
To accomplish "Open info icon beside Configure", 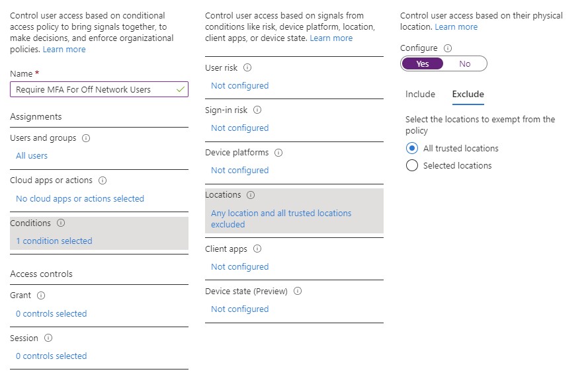I will 448,48.
